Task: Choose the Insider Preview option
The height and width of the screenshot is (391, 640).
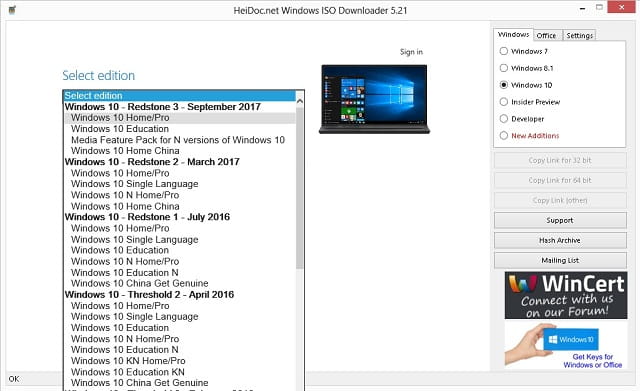Action: click(504, 102)
